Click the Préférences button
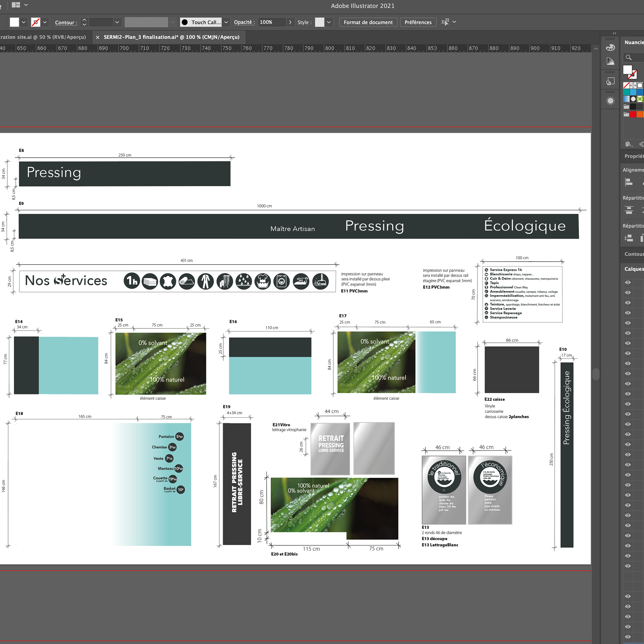 (x=418, y=22)
